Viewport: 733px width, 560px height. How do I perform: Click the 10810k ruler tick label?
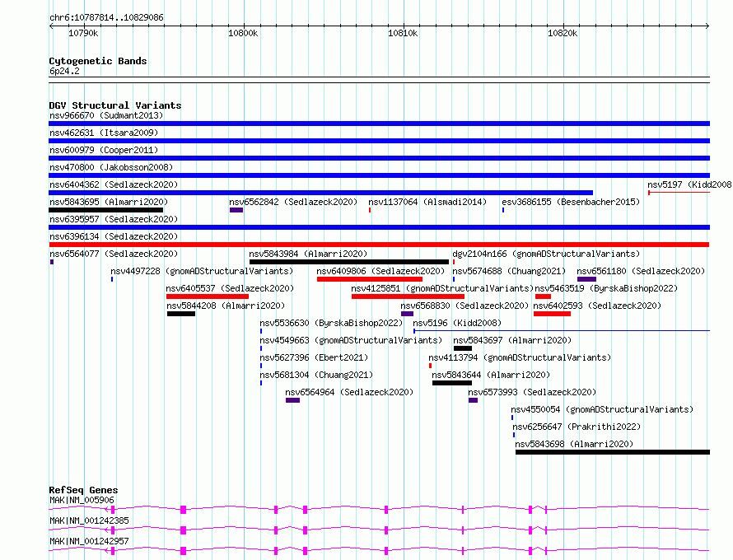tap(403, 33)
